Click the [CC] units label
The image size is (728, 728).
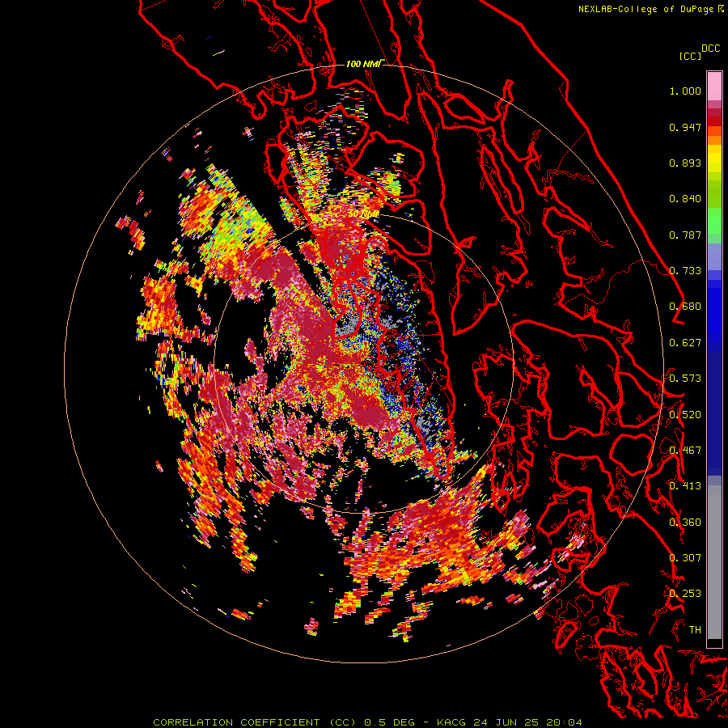click(x=690, y=56)
